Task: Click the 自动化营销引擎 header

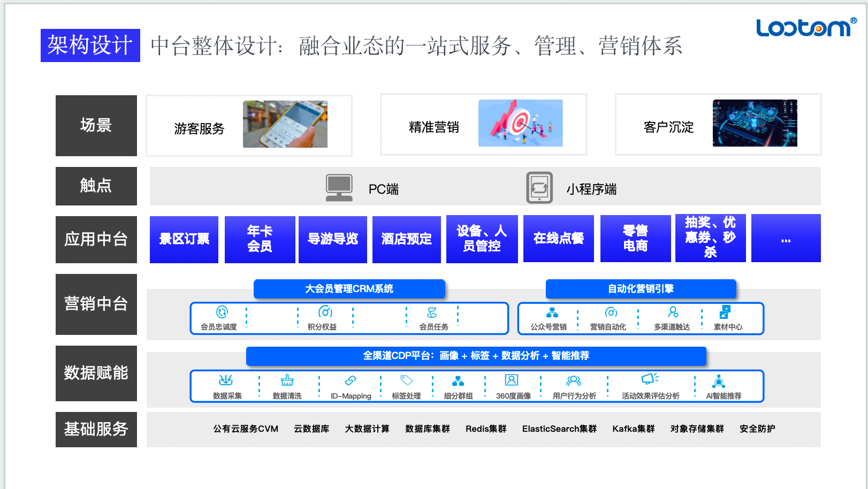Action: (x=641, y=289)
